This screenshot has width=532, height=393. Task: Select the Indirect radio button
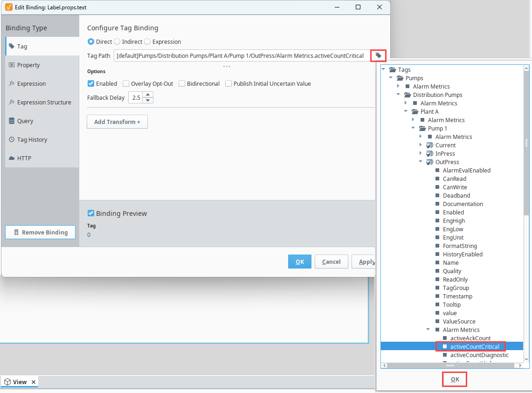(x=117, y=41)
